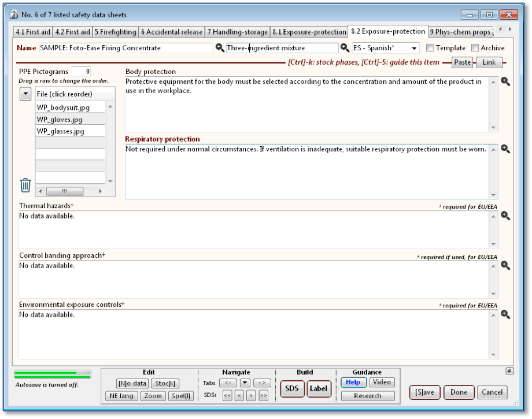Click magnifier icon next to product Name field
532x419 pixels.
[x=220, y=48]
